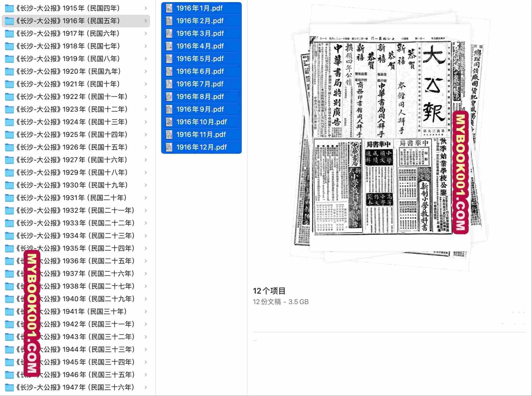Click folder icon of 1917年 (民国六年)
Viewport: 532px width, 396px height.
pos(9,34)
